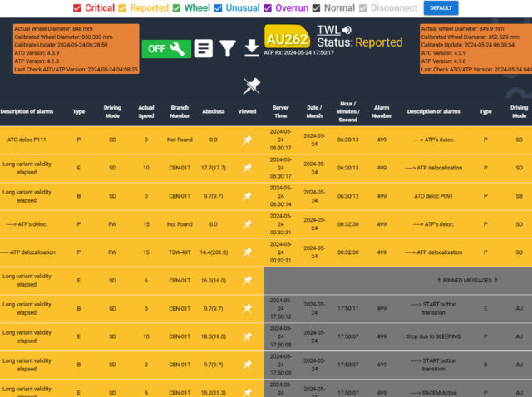This screenshot has width=532, height=397.
Task: Pin the ATO deloc P111 alarm row
Action: [247, 140]
